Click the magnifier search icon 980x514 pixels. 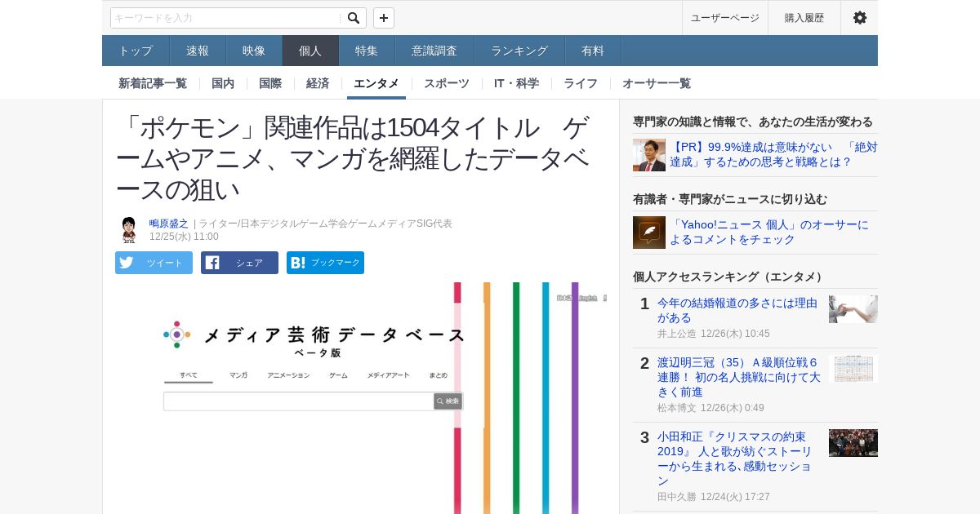click(353, 18)
